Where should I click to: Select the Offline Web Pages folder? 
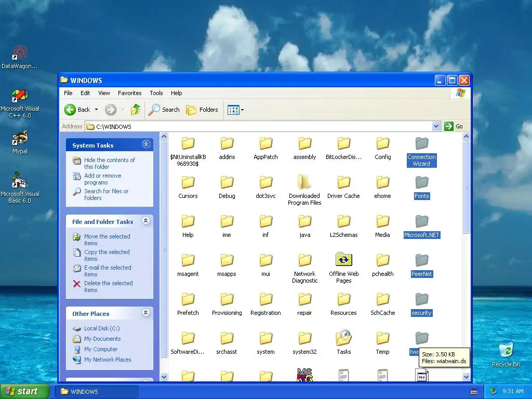coord(343,268)
